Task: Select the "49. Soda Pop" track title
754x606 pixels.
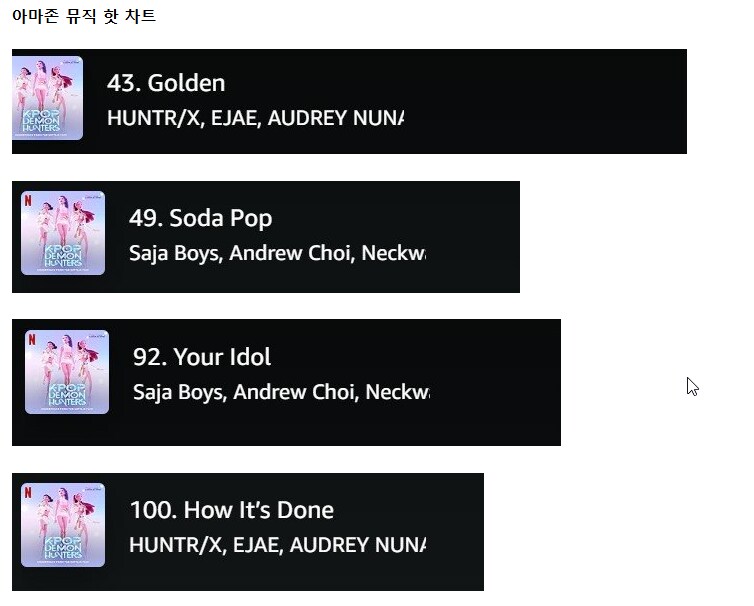Action: tap(201, 218)
